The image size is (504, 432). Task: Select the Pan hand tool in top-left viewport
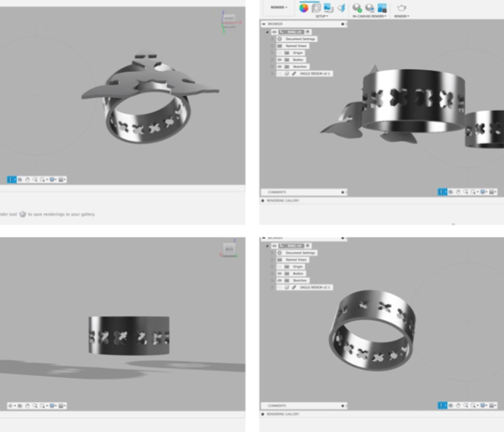(x=27, y=179)
